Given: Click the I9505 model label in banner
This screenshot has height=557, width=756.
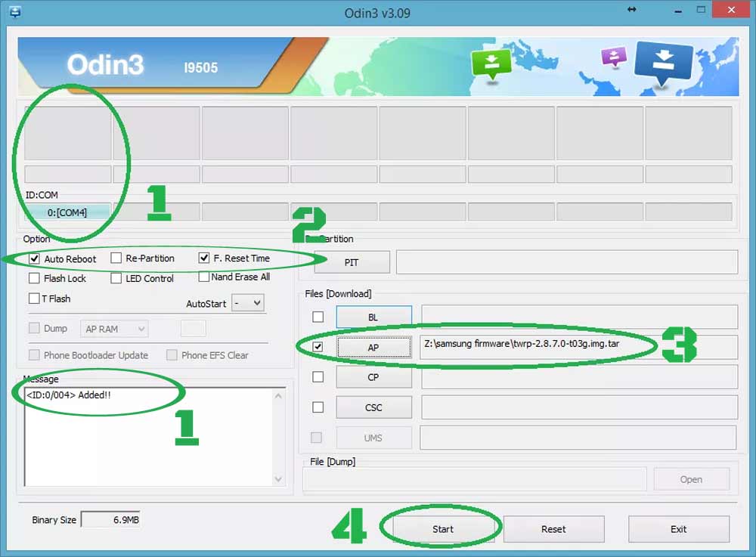Looking at the screenshot, I should pyautogui.click(x=201, y=68).
